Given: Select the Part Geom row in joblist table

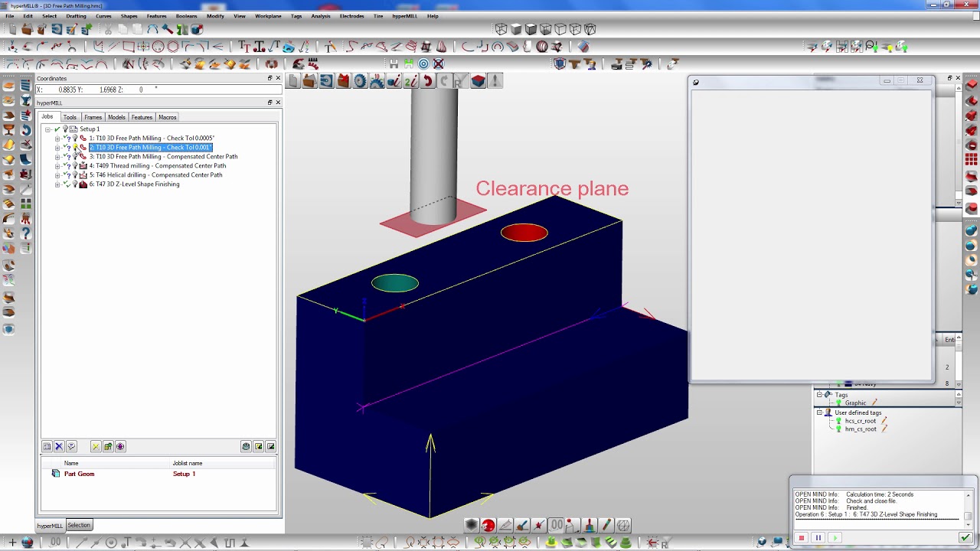Looking at the screenshot, I should [x=158, y=474].
